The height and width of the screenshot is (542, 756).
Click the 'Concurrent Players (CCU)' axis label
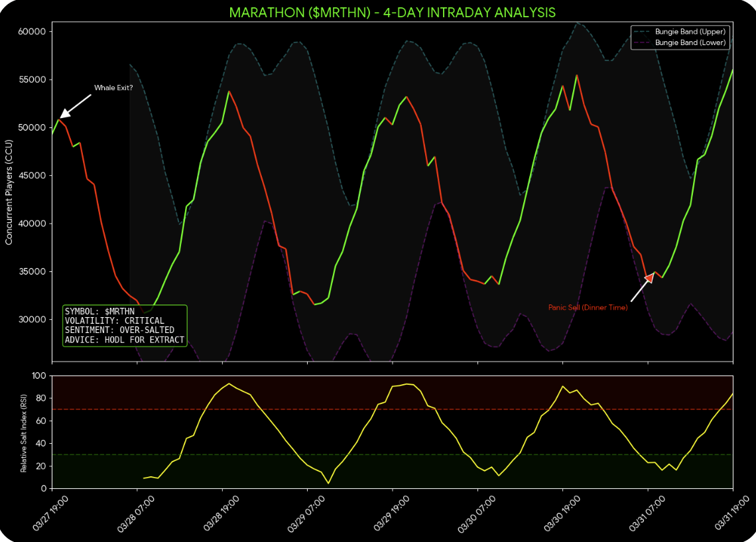[9, 192]
